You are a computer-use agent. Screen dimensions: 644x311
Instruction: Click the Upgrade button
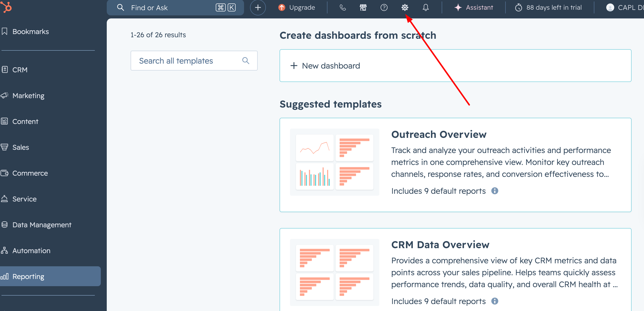(x=297, y=7)
